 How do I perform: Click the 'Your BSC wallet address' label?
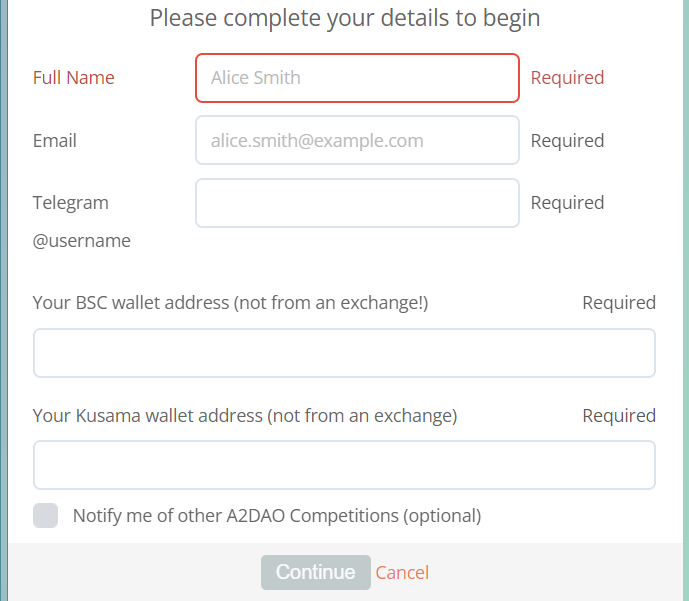pyautogui.click(x=230, y=303)
